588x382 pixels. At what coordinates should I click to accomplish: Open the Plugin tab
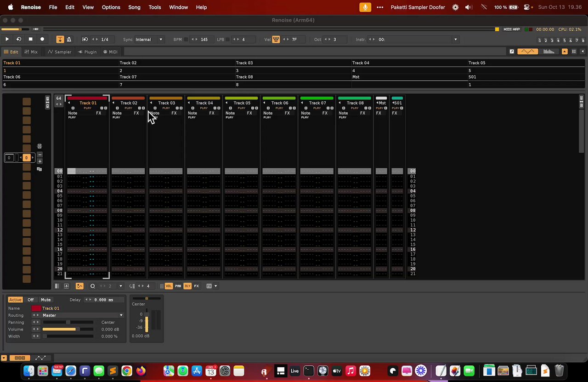click(x=87, y=52)
